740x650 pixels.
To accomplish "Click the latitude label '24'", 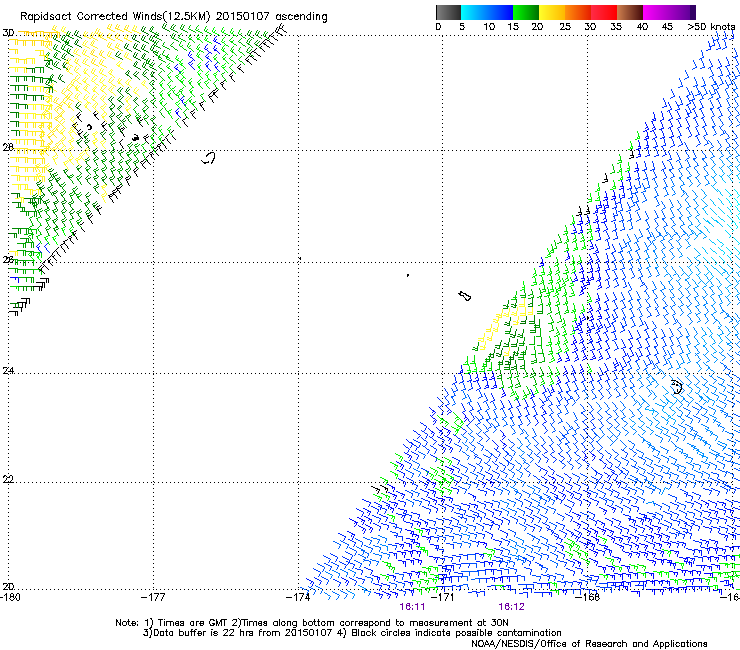I will point(8,371).
